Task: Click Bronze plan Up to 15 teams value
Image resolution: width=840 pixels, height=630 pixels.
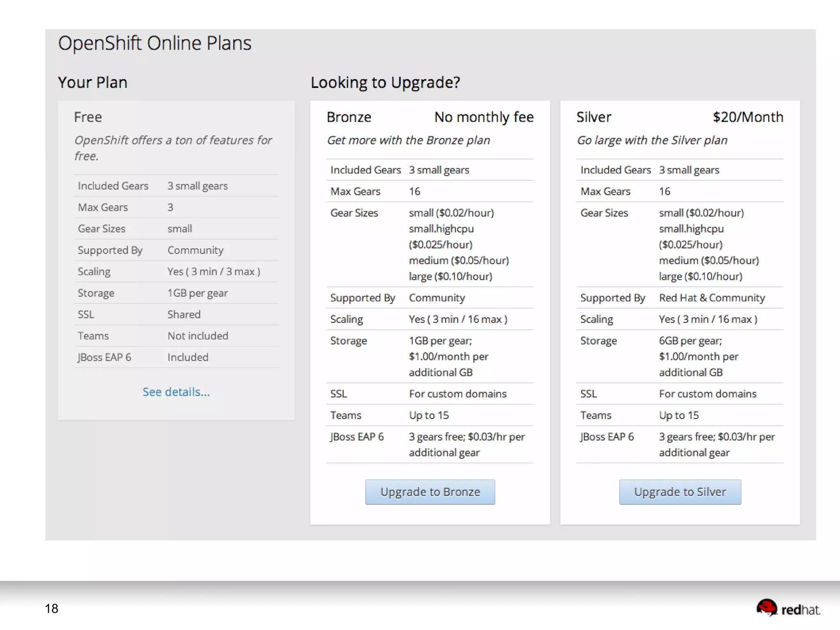Action: coord(429,415)
